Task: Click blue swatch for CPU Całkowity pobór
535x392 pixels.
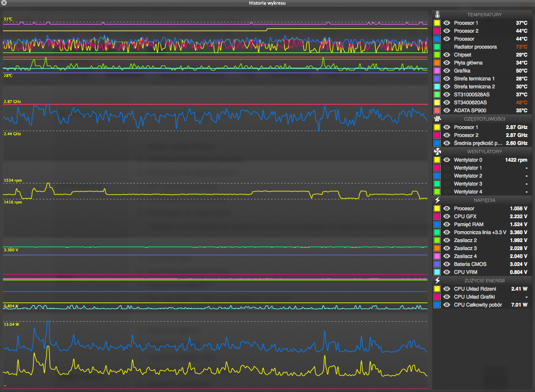Action: (x=437, y=305)
